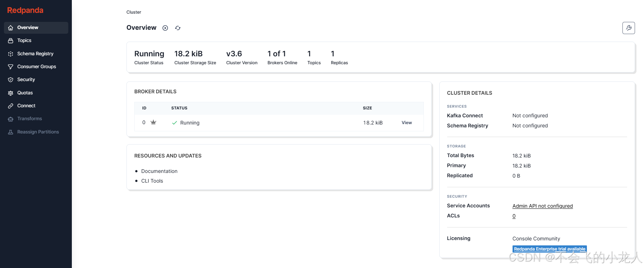Click Kafka Connect 'Not configured' value
The image size is (644, 268).
(530, 116)
